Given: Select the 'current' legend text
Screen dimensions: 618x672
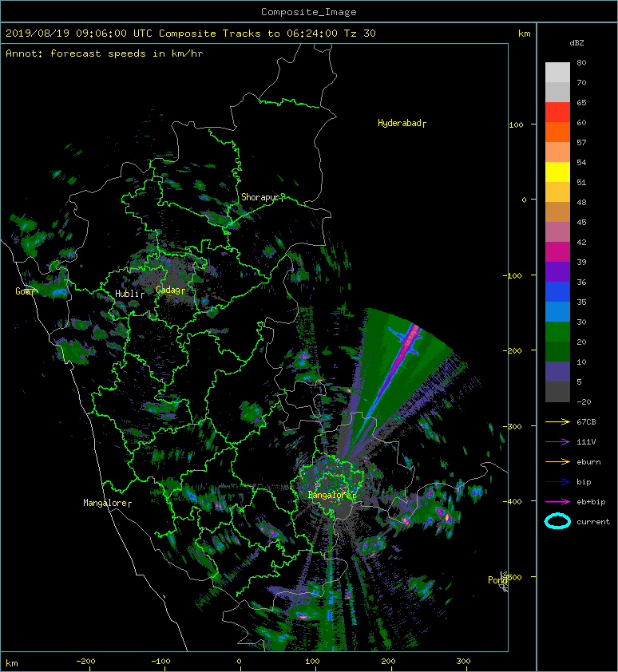Looking at the screenshot, I should [x=593, y=522].
